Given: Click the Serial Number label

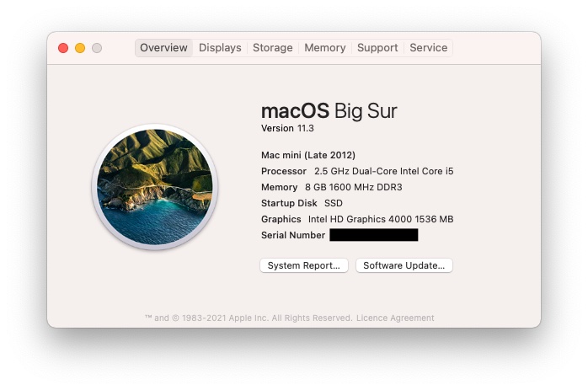Looking at the screenshot, I should (x=293, y=235).
